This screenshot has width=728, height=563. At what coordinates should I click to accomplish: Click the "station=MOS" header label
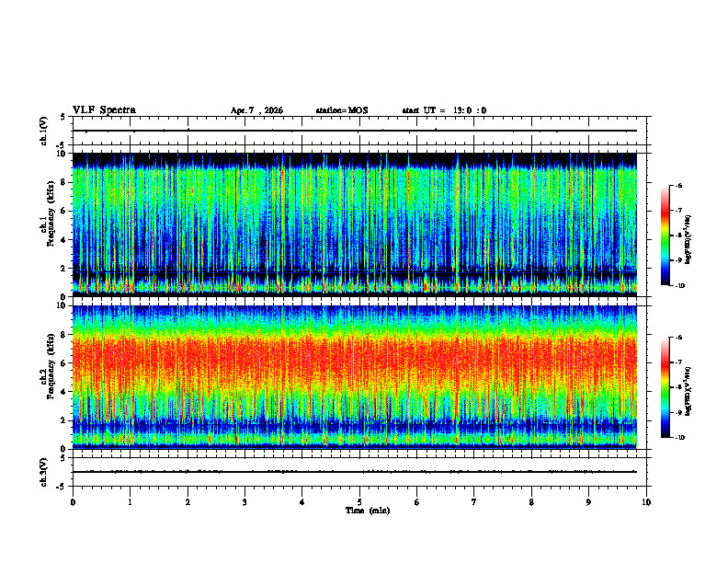(x=342, y=110)
